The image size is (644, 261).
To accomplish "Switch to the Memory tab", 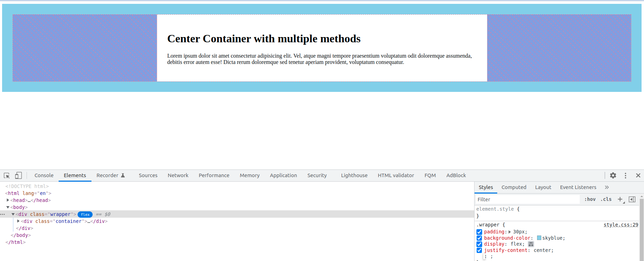I will pyautogui.click(x=249, y=175).
